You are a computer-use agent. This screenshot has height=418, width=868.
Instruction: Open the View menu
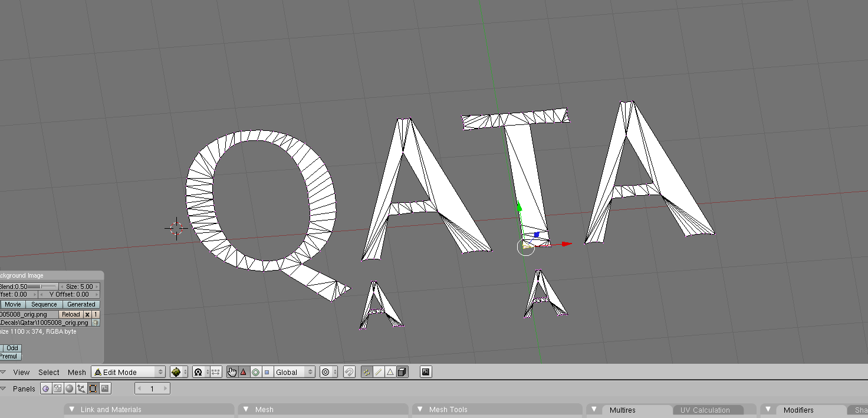[x=21, y=372]
